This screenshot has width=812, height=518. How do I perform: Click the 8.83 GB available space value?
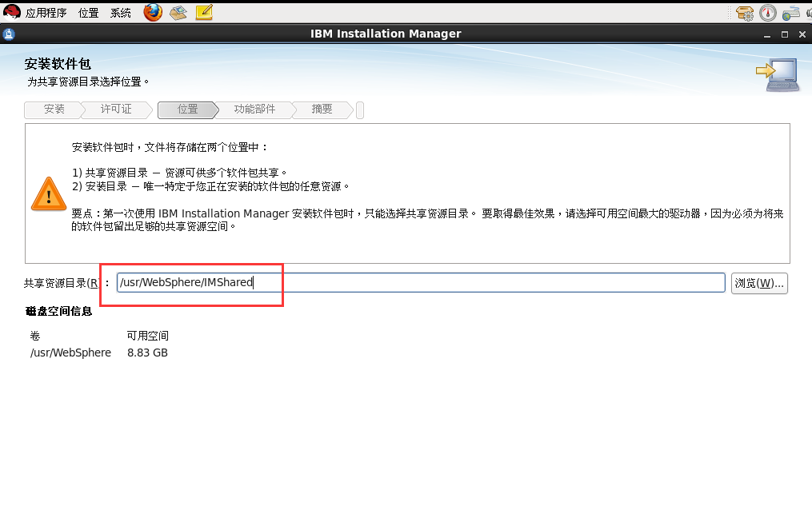tap(147, 353)
